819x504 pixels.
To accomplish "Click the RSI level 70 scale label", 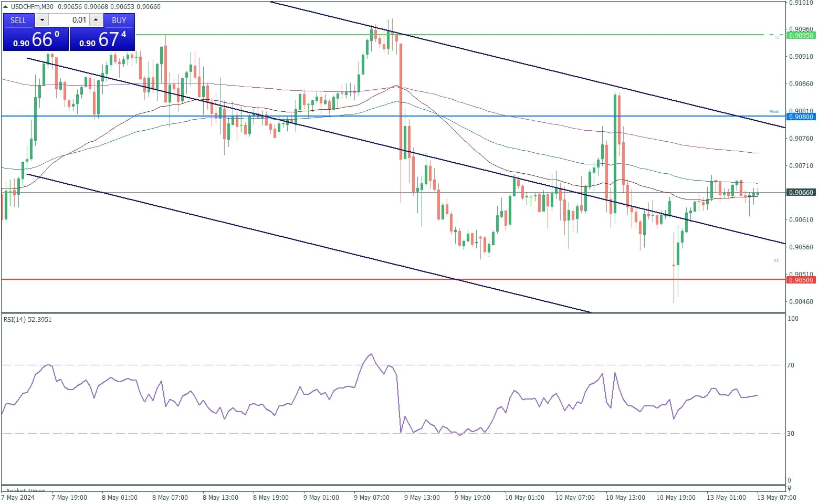I will [x=791, y=365].
